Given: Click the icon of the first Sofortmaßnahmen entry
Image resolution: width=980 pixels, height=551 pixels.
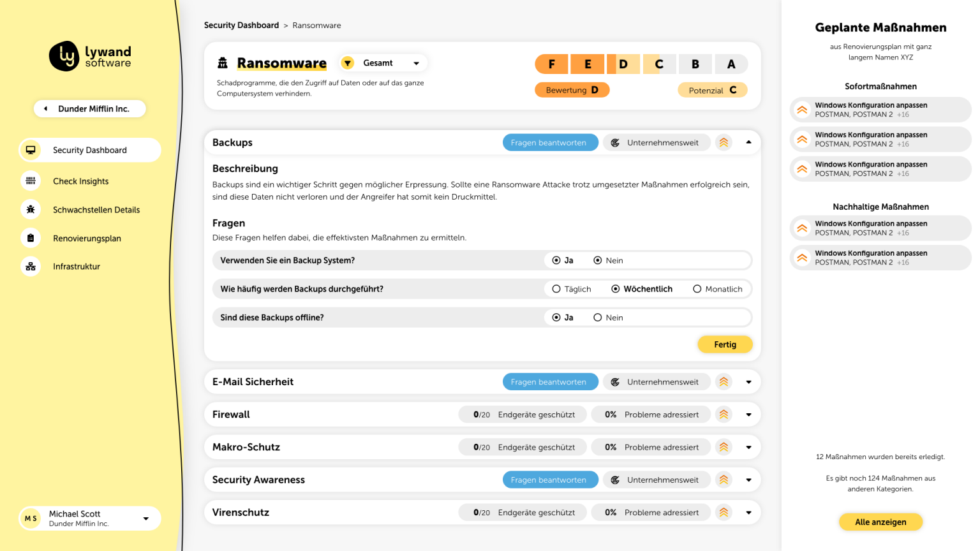Looking at the screenshot, I should point(802,110).
